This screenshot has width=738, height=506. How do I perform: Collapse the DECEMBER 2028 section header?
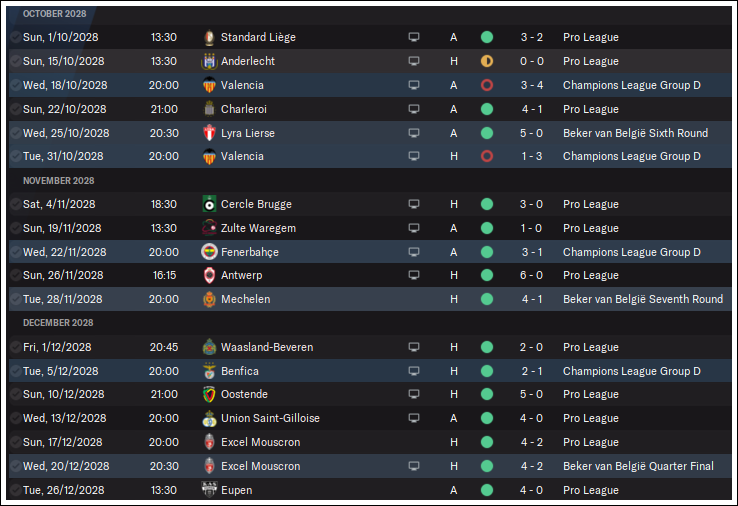click(58, 323)
